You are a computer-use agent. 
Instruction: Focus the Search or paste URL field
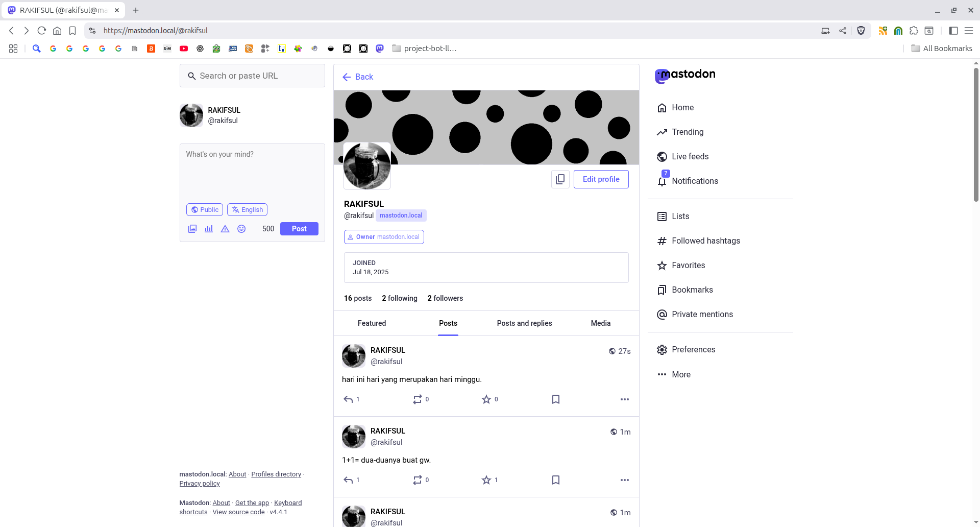(252, 76)
